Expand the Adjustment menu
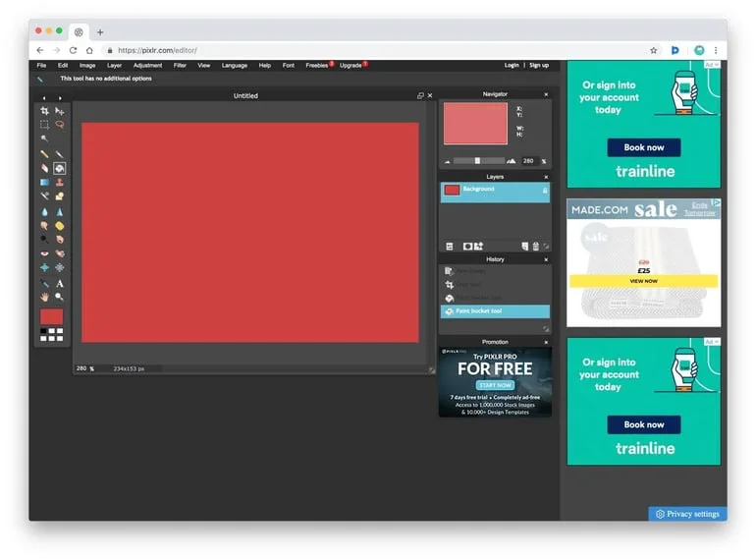This screenshot has width=756, height=559. point(147,66)
